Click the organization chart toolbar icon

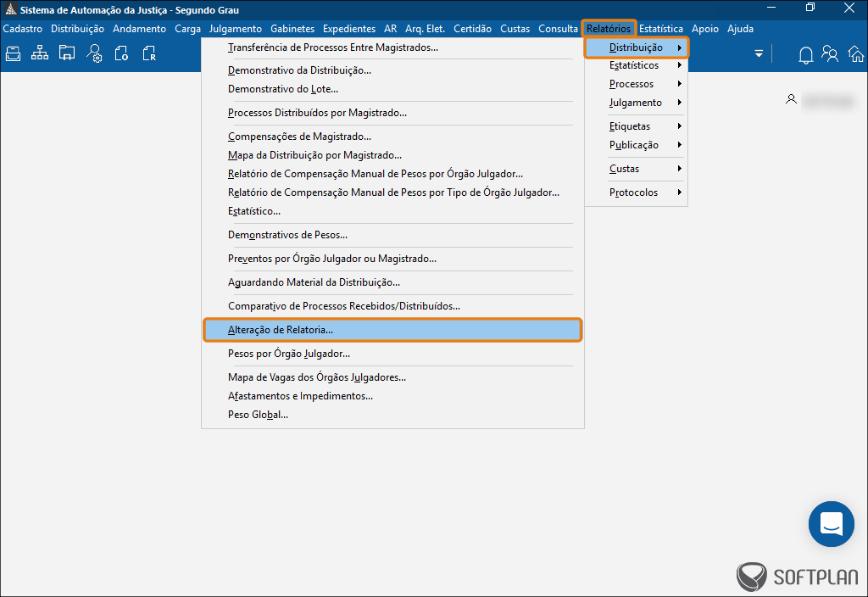[x=39, y=53]
